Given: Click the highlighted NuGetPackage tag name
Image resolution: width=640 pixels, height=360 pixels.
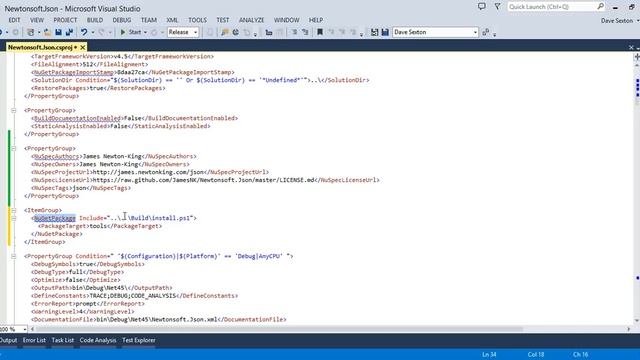Looking at the screenshot, I should click(x=55, y=218).
